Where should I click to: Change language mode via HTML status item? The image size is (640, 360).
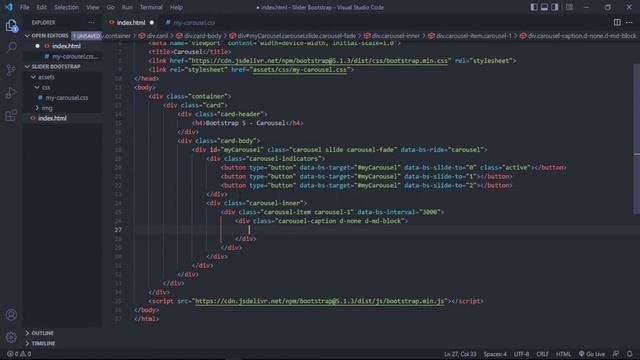pos(563,354)
